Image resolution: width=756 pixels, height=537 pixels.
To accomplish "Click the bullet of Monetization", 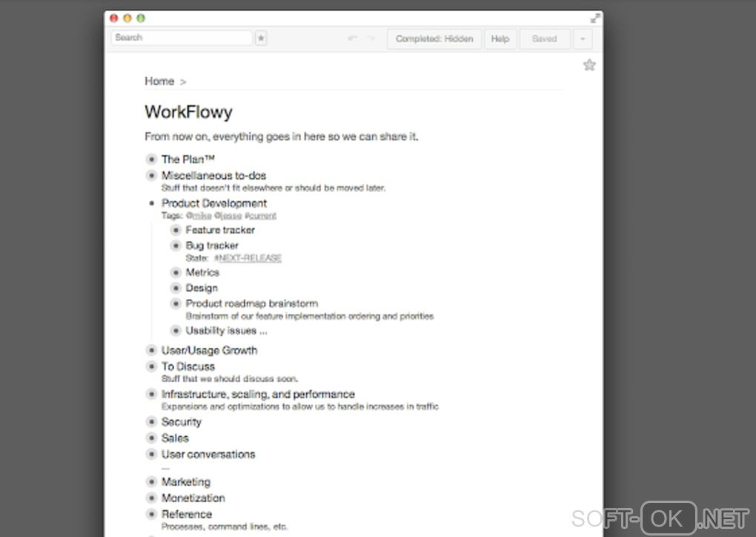I will click(x=151, y=498).
